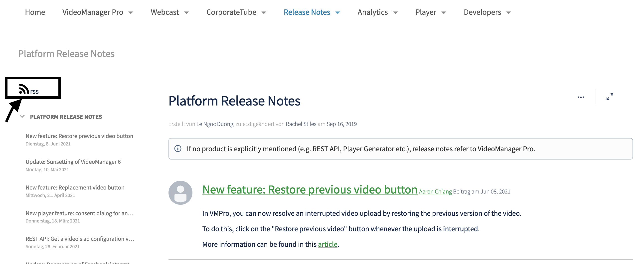Expand the Analytics dropdown arrow
This screenshot has width=644, height=264.
click(x=395, y=12)
